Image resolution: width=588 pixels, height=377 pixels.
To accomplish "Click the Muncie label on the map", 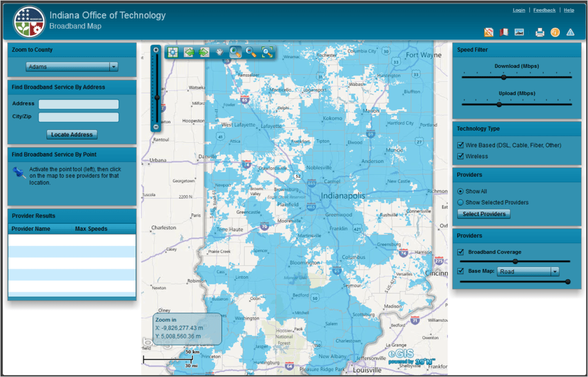I will click(x=394, y=150).
